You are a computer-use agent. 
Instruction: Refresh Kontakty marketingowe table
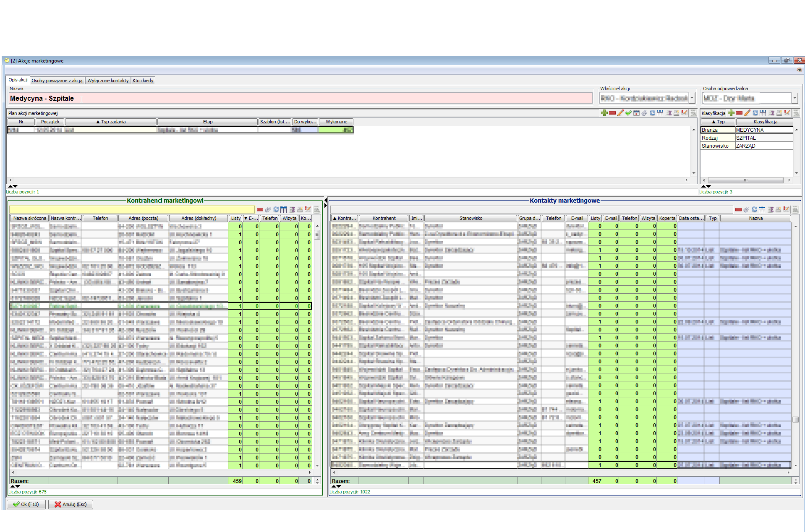[x=754, y=209]
